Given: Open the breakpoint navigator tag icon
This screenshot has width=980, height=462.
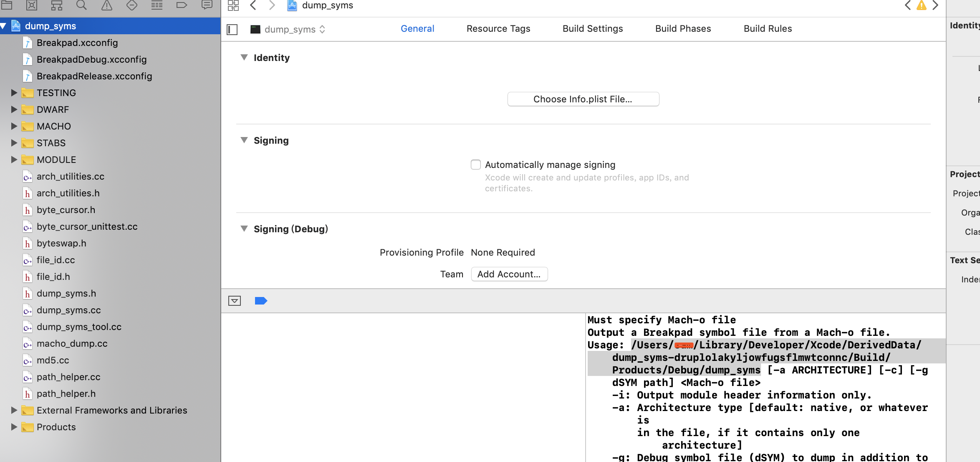Looking at the screenshot, I should (182, 5).
